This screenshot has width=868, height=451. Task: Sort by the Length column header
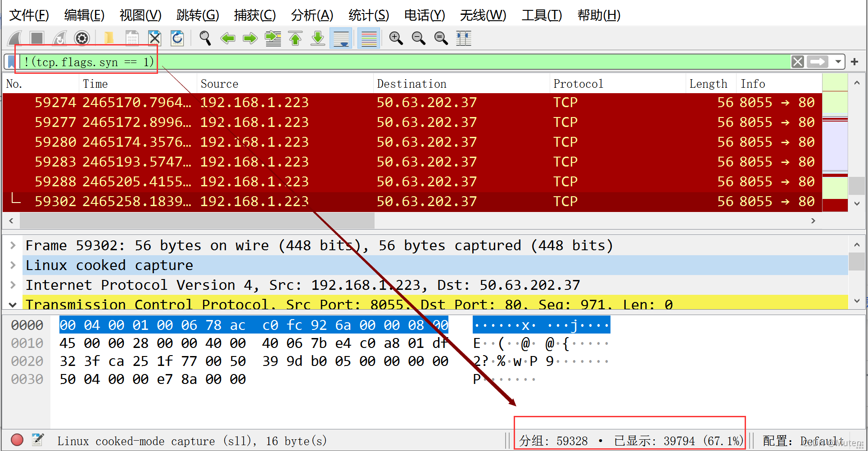point(711,84)
